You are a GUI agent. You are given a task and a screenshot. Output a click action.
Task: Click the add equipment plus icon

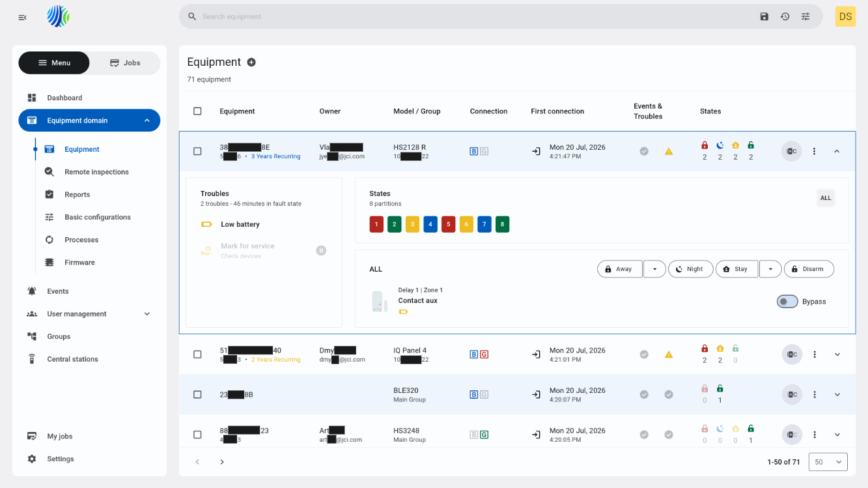click(x=251, y=63)
